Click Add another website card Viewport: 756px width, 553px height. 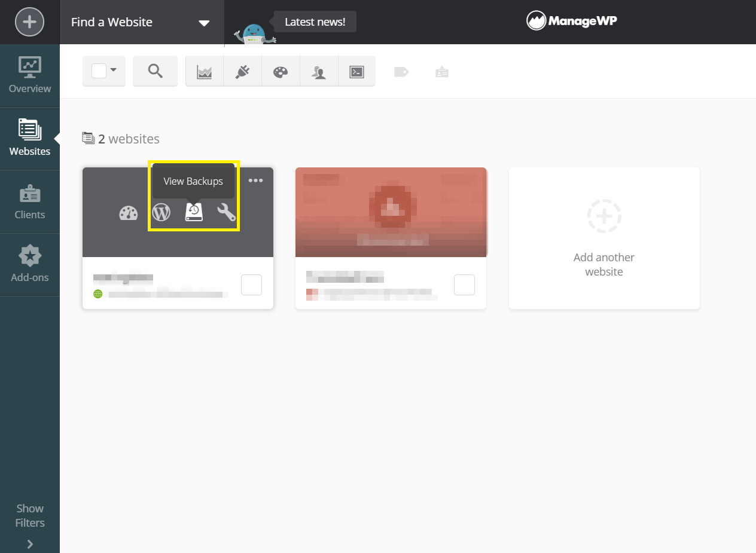coord(604,238)
